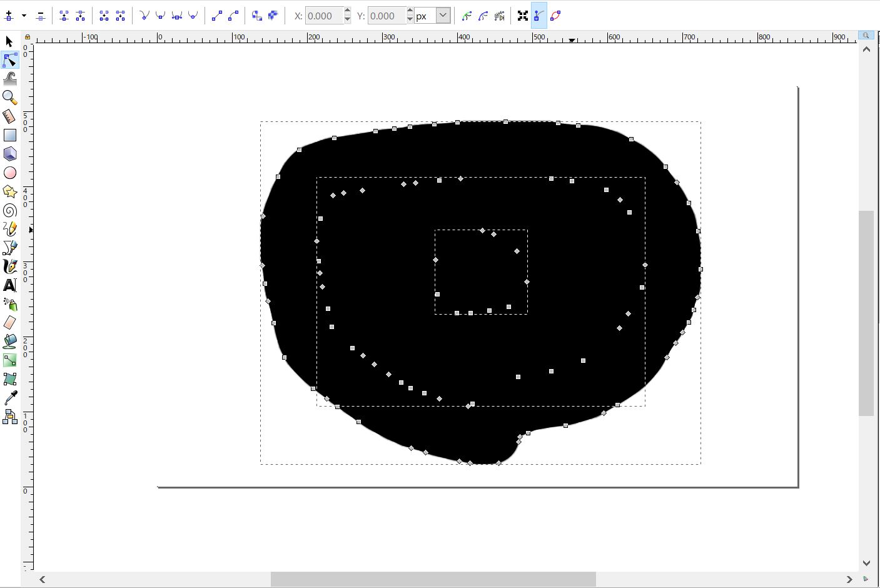Make selected segments straight lines
The height and width of the screenshot is (588, 880).
(x=217, y=16)
